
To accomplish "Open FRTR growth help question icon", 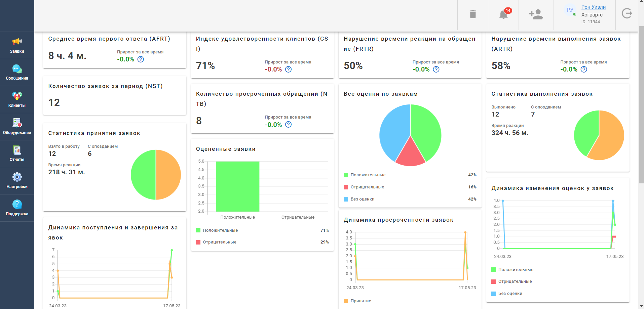I will 436,69.
